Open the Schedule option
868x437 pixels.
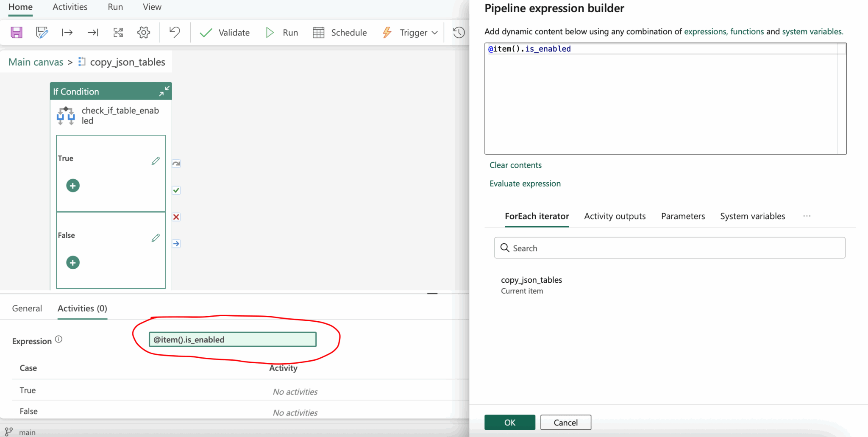click(x=339, y=33)
